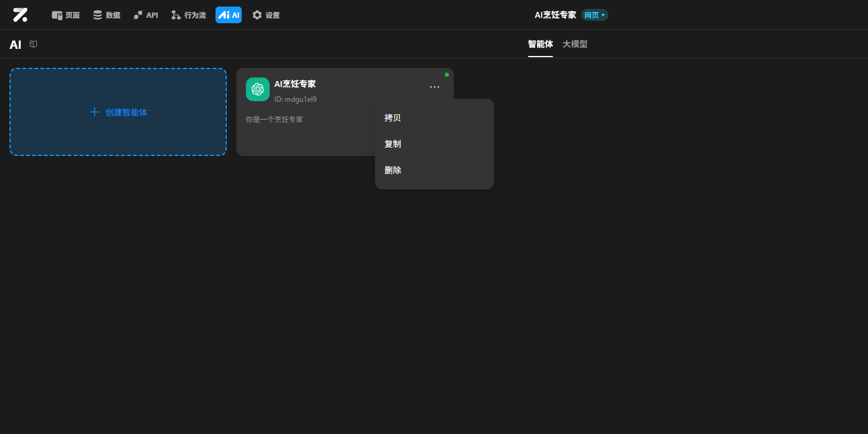Expand the 网页 platform dropdown
The height and width of the screenshot is (434, 868).
[594, 15]
